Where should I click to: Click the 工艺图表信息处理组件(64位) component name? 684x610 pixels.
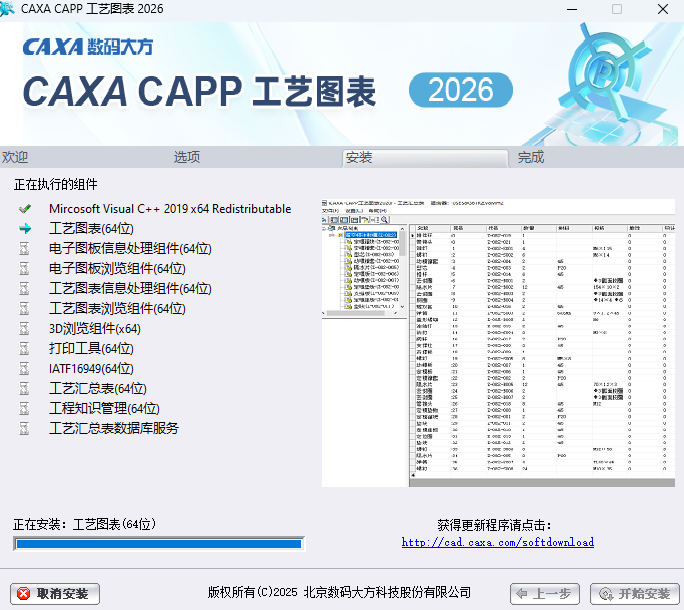[130, 288]
